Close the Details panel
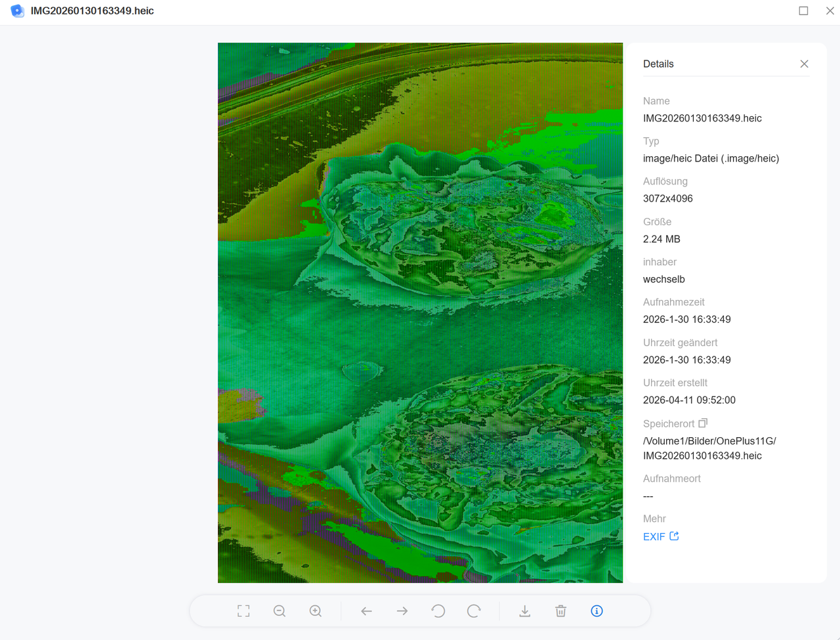The width and height of the screenshot is (840, 640). point(804,64)
